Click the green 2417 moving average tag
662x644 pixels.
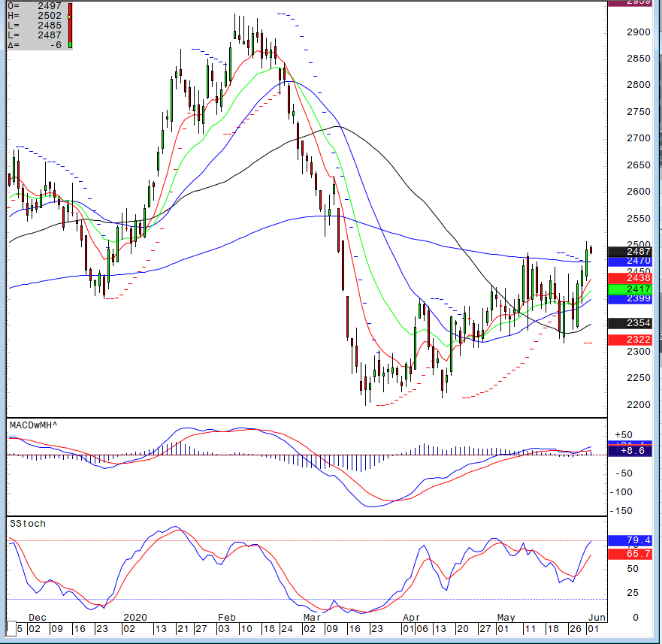(630, 289)
